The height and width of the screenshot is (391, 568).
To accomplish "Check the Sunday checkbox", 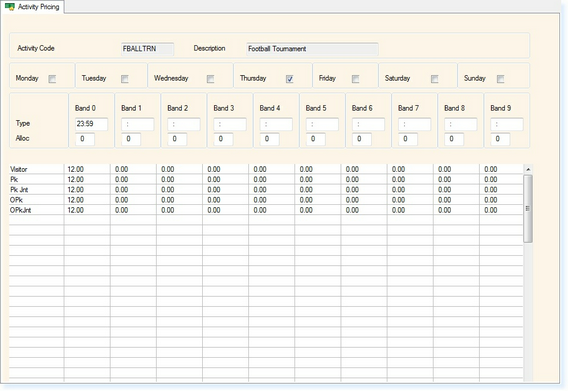I will 500,79.
